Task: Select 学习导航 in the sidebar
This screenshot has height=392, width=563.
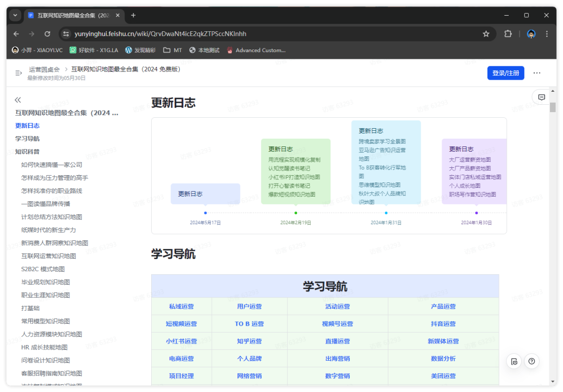Action: [27, 139]
